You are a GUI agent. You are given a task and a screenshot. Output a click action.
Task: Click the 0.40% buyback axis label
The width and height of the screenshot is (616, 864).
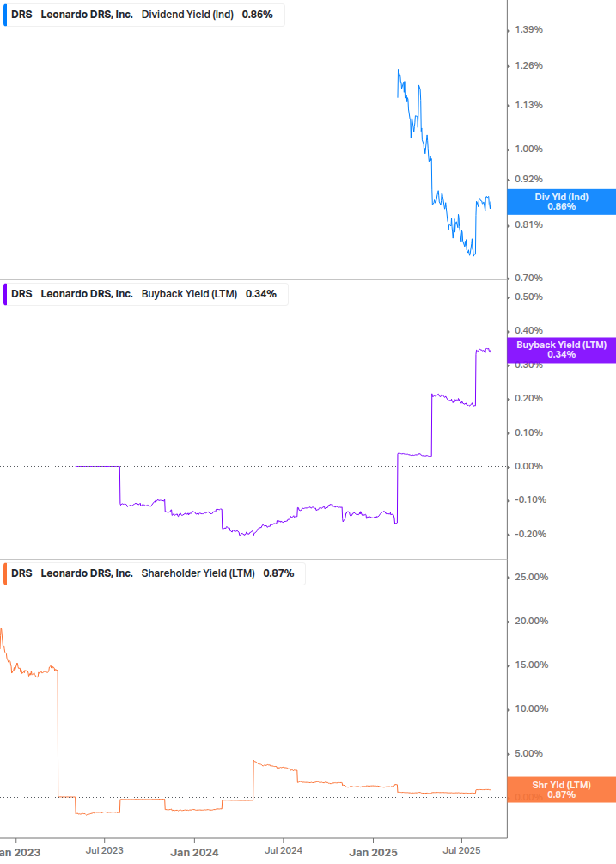tap(529, 331)
